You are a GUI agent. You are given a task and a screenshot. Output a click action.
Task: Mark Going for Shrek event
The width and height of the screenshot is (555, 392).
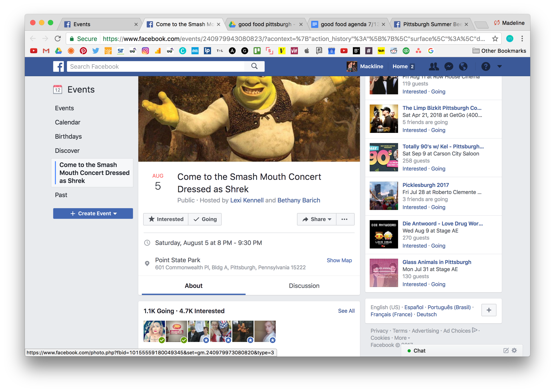click(205, 219)
